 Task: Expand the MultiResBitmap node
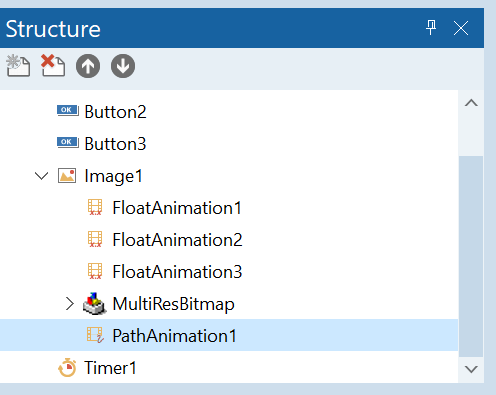[69, 304]
